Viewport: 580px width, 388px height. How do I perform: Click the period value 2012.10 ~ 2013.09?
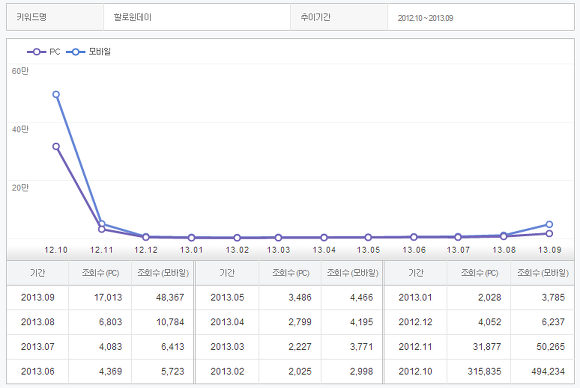coord(425,18)
